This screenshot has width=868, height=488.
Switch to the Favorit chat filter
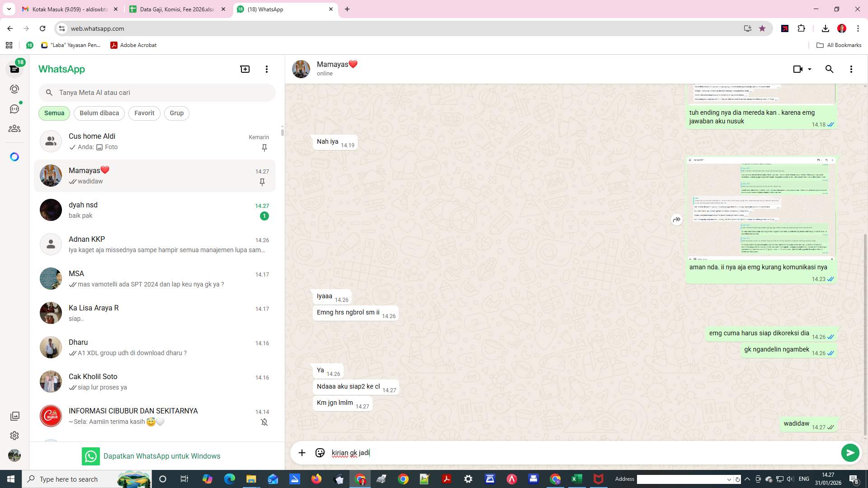tap(144, 113)
